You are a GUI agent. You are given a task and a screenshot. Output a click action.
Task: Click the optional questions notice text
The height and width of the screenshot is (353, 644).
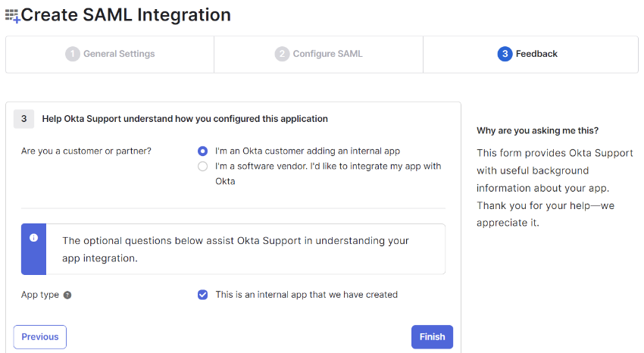[236, 249]
